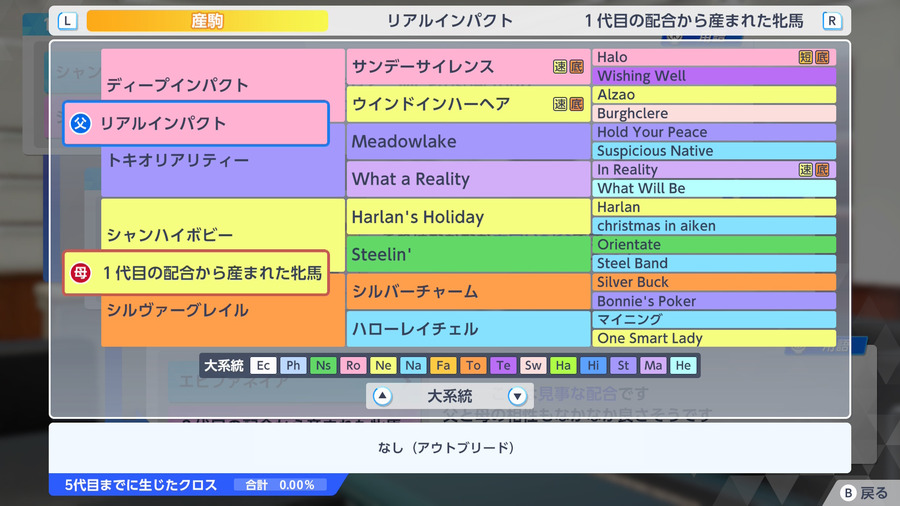Click the 大系統 legend label

pos(224,365)
